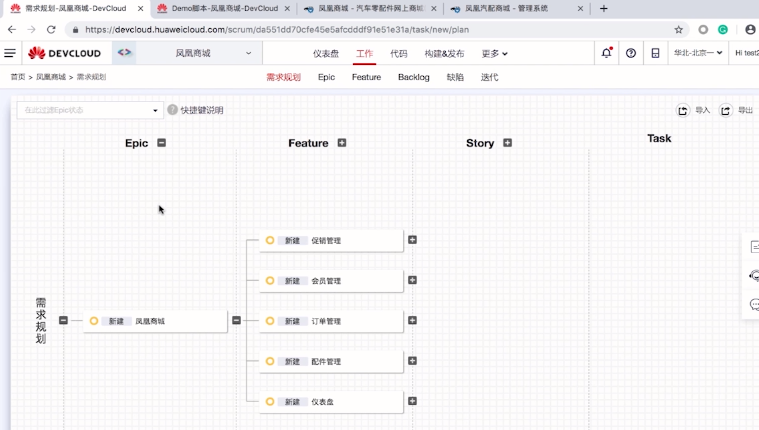Bookmark this page with the star icon
759x430 pixels.
pyautogui.click(x=679, y=30)
